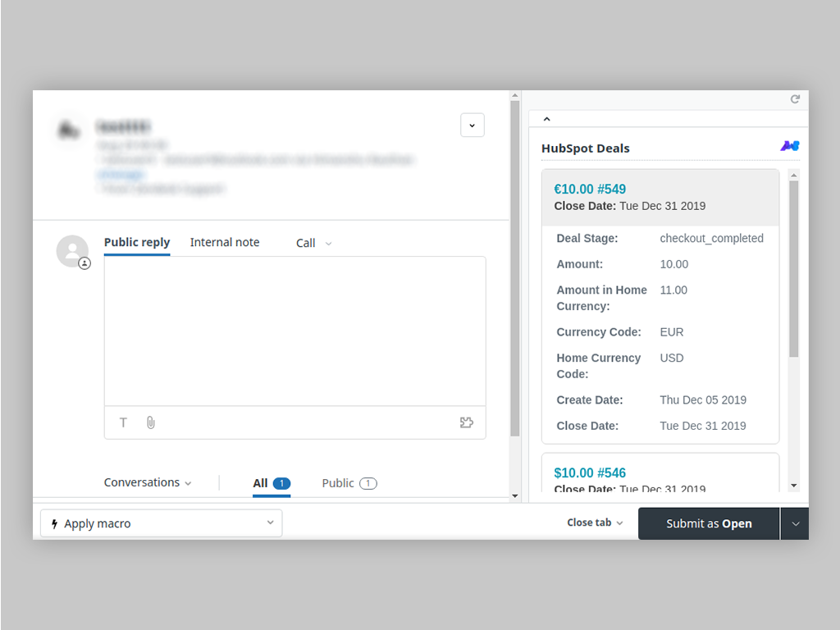Viewport: 840px width, 630px height.
Task: Open submit status options arrow
Action: click(x=794, y=524)
